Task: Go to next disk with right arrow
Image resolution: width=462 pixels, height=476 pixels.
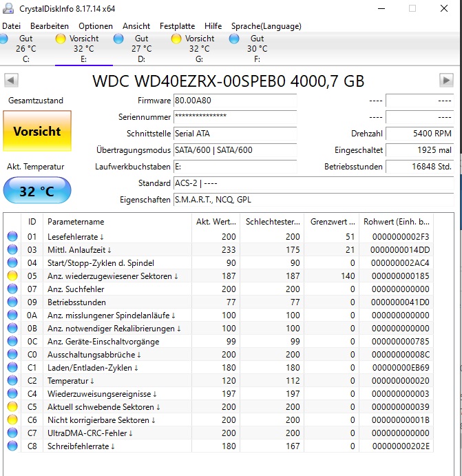Action: [x=446, y=81]
